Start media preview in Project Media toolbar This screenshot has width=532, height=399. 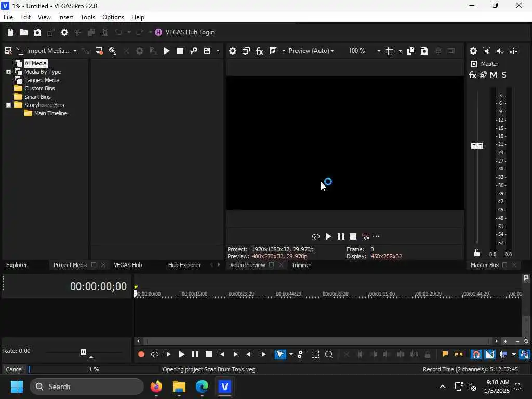point(167,51)
